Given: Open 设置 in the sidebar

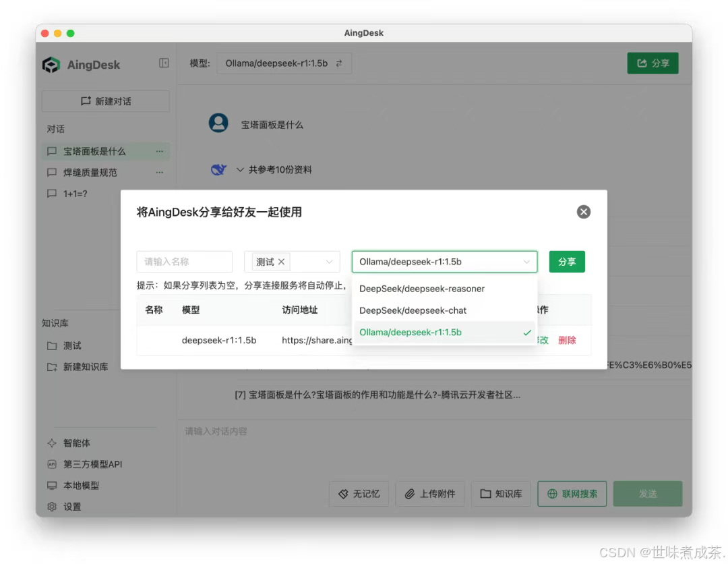Looking at the screenshot, I should pyautogui.click(x=72, y=507).
